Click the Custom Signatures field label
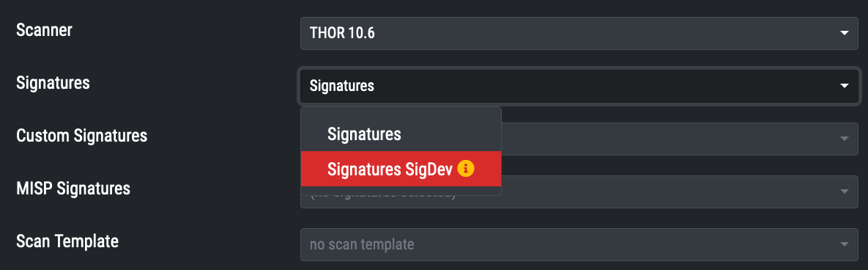 [x=82, y=136]
